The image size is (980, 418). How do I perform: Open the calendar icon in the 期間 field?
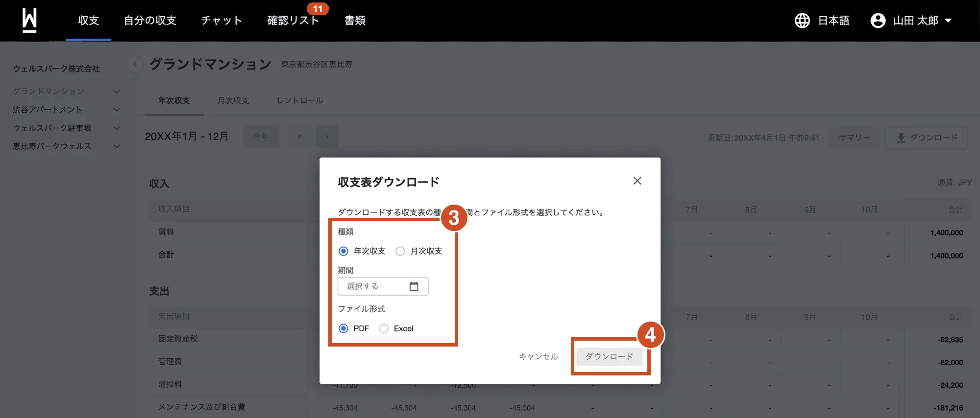tap(414, 286)
